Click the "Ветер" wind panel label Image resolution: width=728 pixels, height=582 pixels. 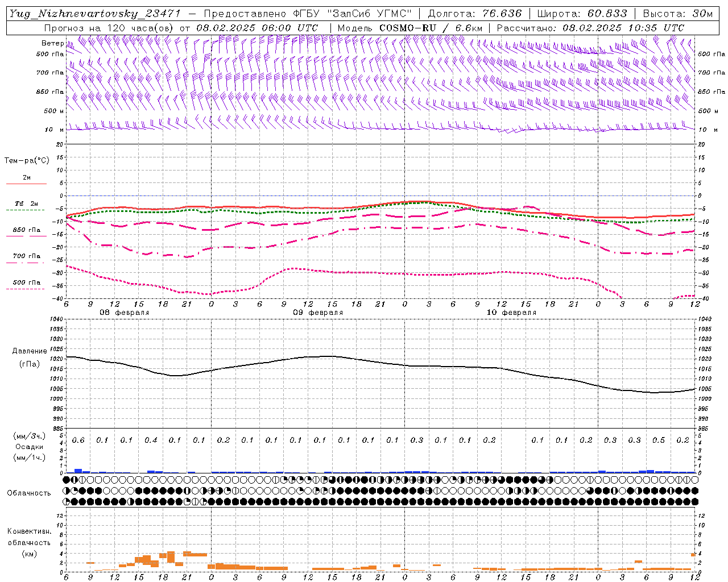click(x=52, y=43)
